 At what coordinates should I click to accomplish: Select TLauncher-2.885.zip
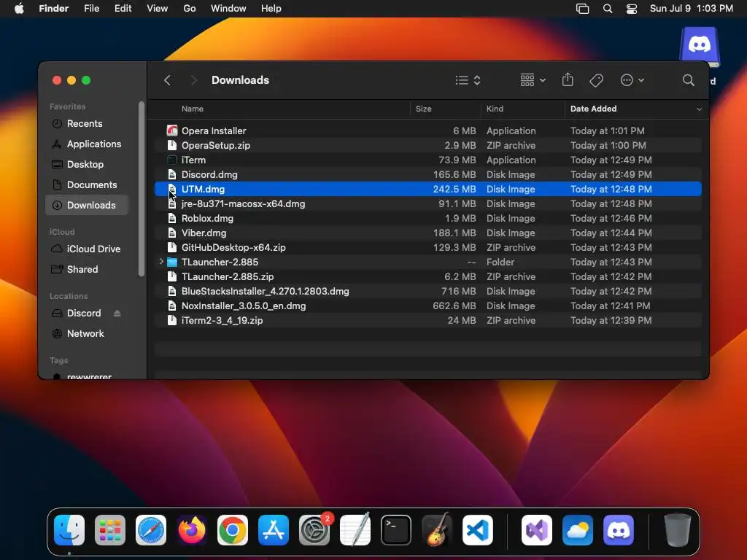427,276
